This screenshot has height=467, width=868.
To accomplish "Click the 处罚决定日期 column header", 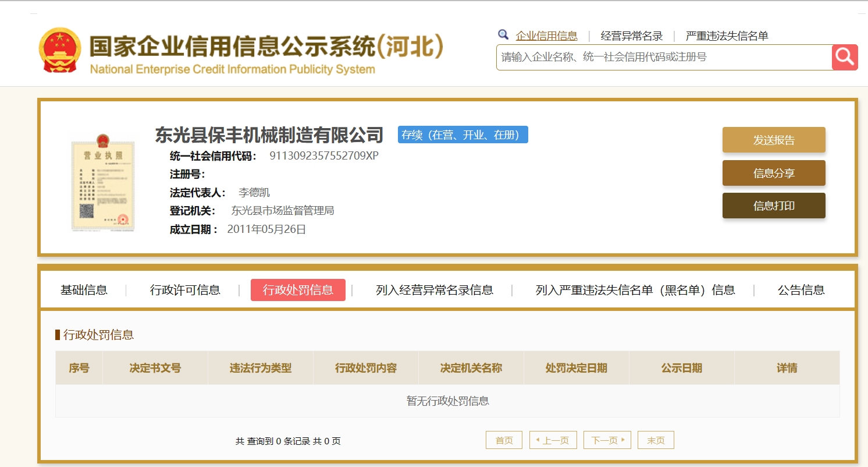I will 577,368.
